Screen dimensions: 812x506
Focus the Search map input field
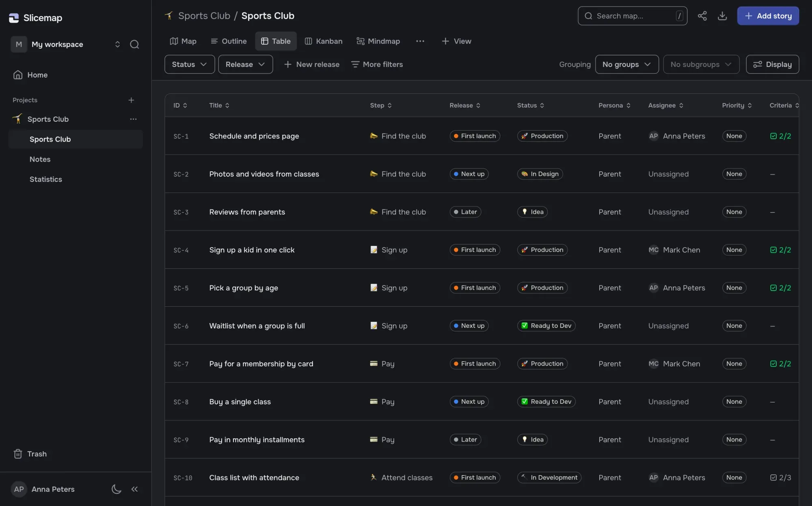(632, 16)
